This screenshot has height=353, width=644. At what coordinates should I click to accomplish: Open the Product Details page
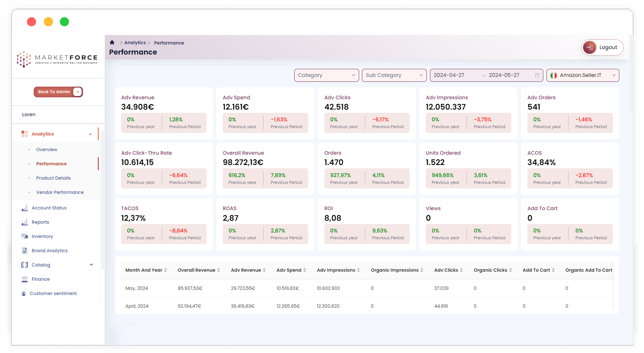pyautogui.click(x=53, y=178)
